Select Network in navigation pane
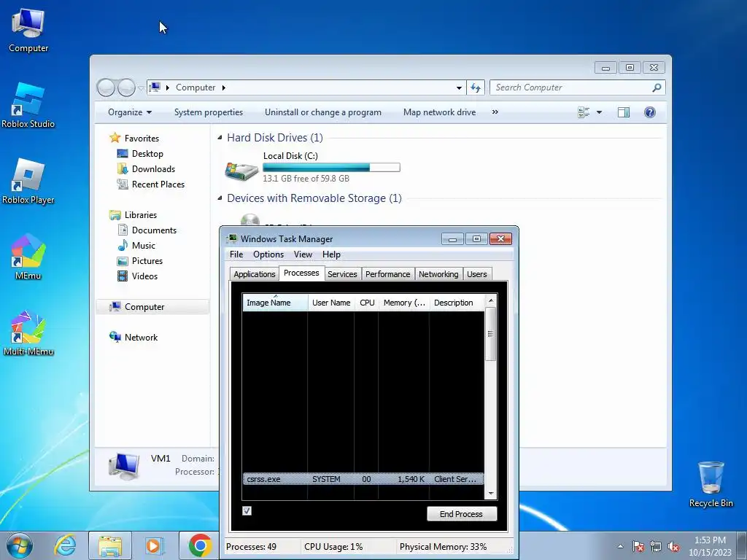 click(141, 337)
